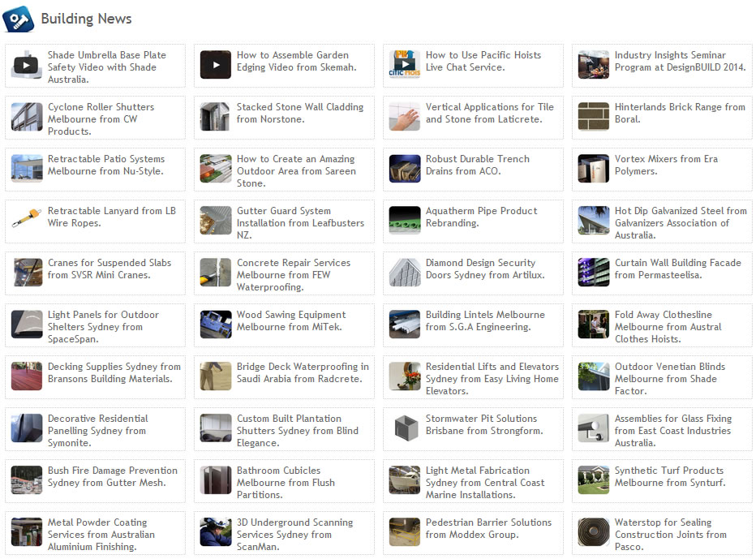Click the Diamond Design Security Doors thumbnail

405,272
